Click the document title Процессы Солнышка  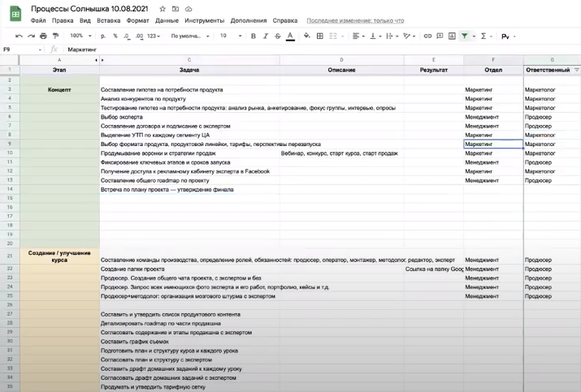coord(89,8)
